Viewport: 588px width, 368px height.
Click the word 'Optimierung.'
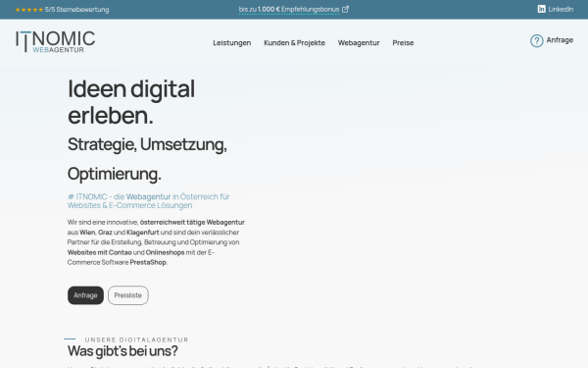[x=115, y=174]
